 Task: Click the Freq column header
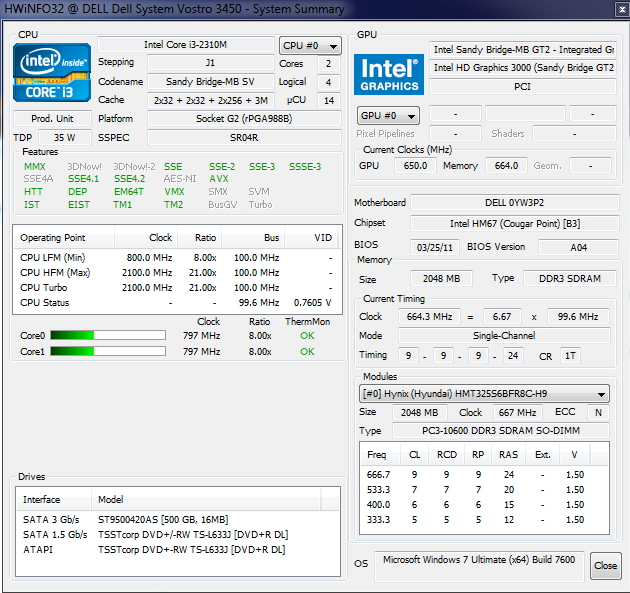380,454
